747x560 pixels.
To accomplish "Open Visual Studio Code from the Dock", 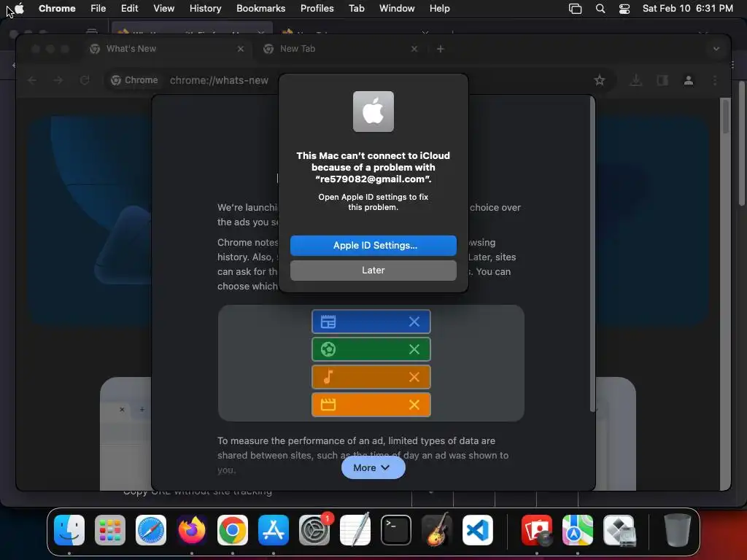I will (x=478, y=530).
